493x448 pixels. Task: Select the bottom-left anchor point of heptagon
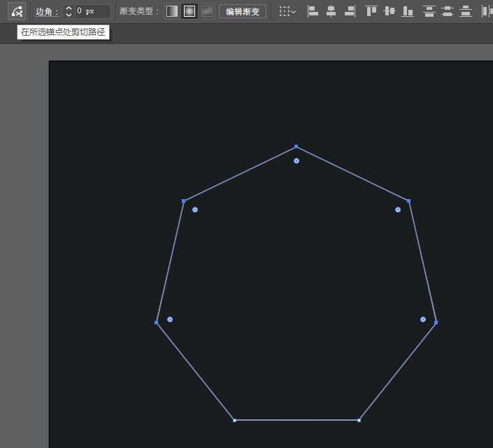pyautogui.click(x=234, y=420)
